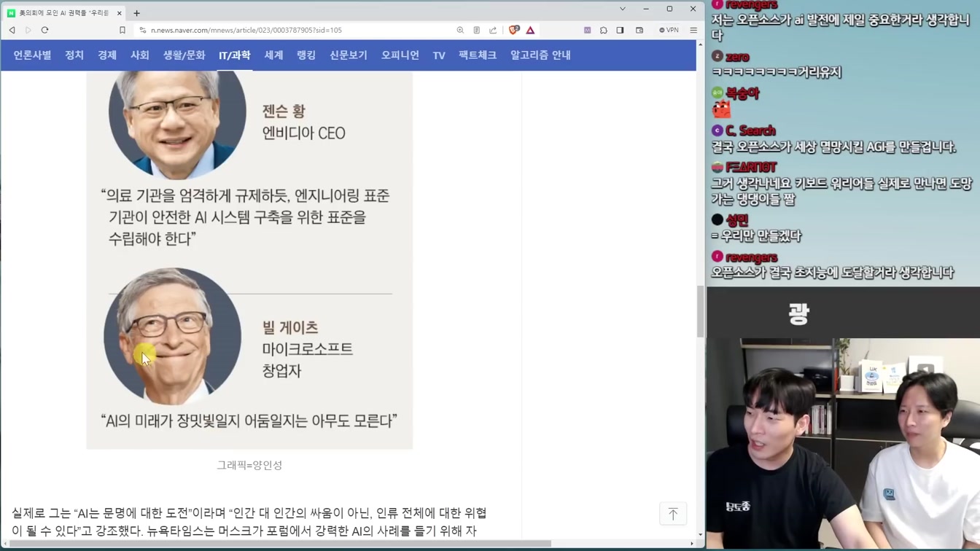Open the Brave Shields lion icon
980x551 pixels.
click(514, 30)
